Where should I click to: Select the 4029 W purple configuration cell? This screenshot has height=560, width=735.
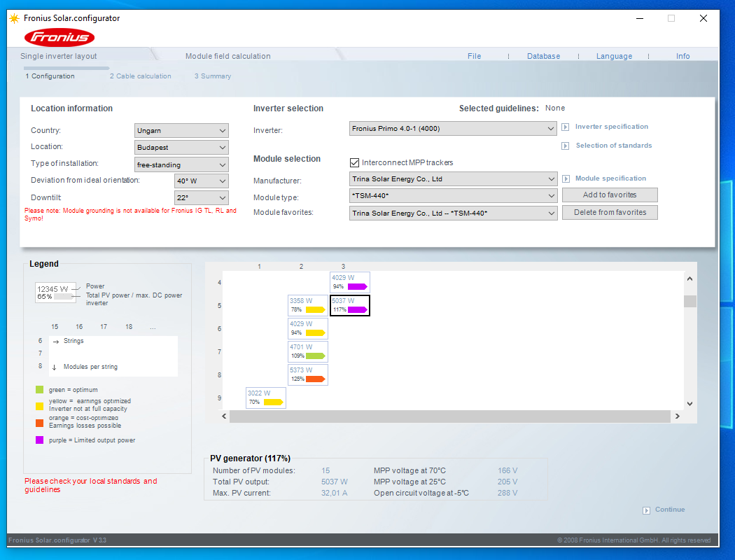coord(349,283)
